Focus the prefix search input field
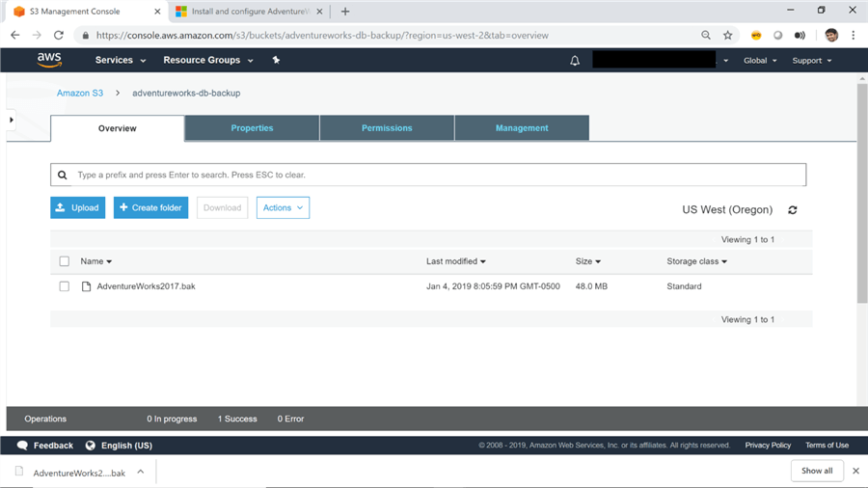Screen dimensions: 868x488 coord(428,175)
